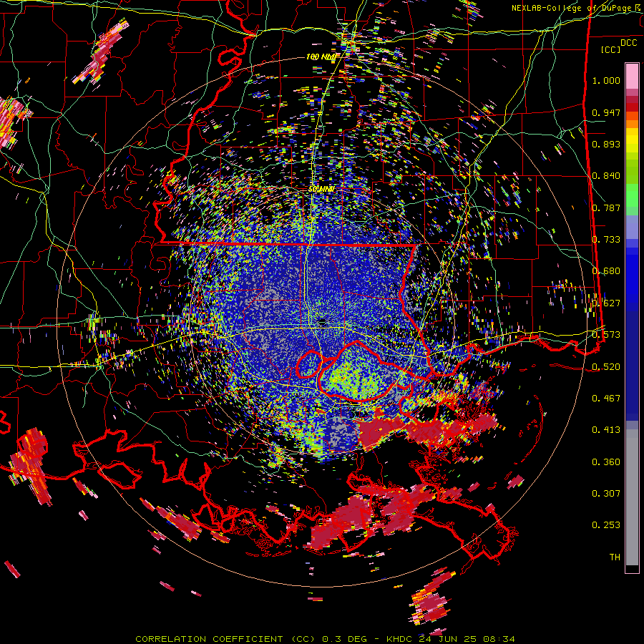
Task: Click the KHDC station identifier
Action: click(x=400, y=639)
